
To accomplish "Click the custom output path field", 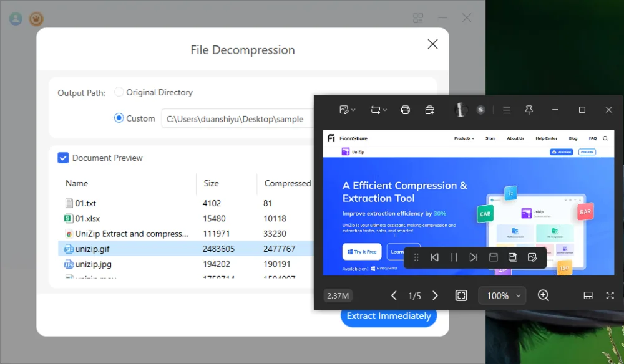I will pos(237,119).
